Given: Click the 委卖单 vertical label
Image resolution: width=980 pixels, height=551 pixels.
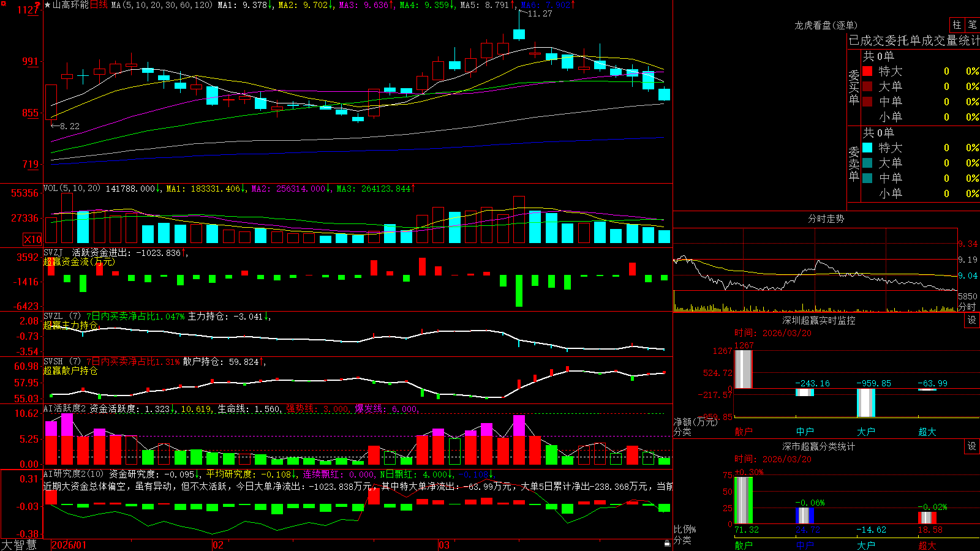Looking at the screenshot, I should [854, 163].
